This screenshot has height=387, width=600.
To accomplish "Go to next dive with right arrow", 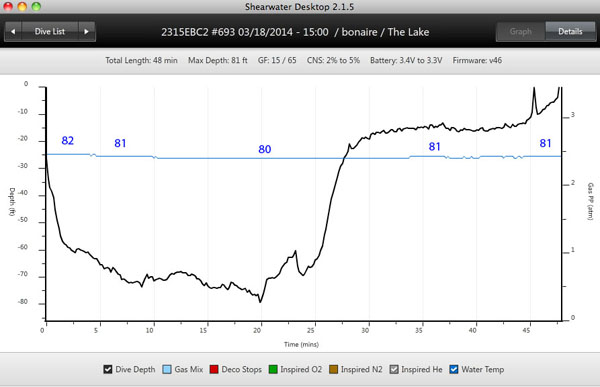I will [x=86, y=31].
